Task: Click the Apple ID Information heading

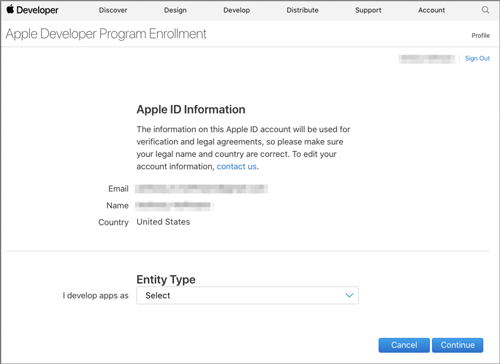Action: pos(191,109)
